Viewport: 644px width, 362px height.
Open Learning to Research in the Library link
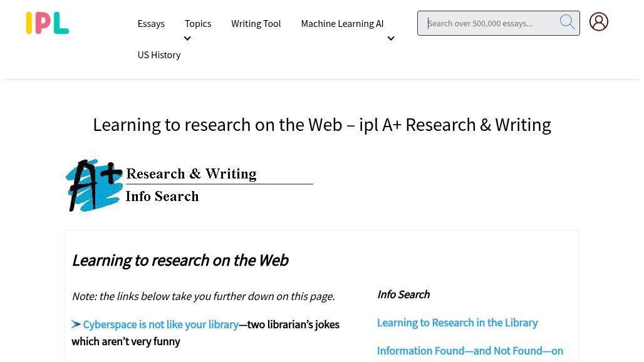coord(457,322)
